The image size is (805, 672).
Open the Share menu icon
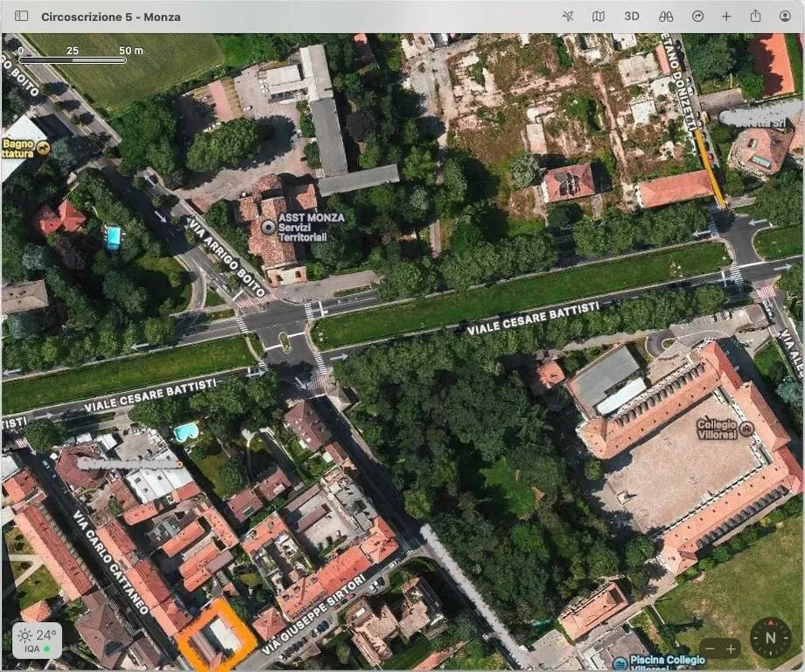coord(755,16)
